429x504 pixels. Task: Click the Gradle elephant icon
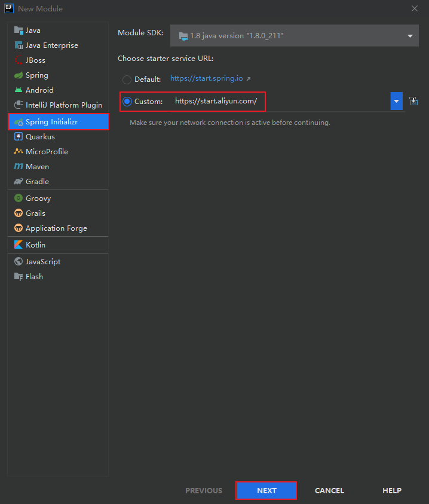pyautogui.click(x=19, y=182)
